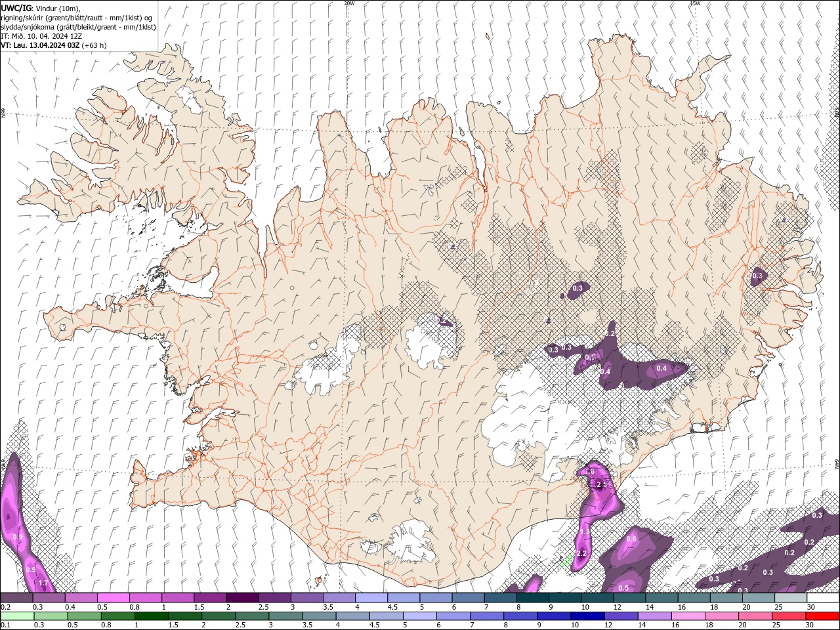Click the 'slydda/snjókoma' legend description line
Viewport: 840px width, 630px height.
pos(79,27)
